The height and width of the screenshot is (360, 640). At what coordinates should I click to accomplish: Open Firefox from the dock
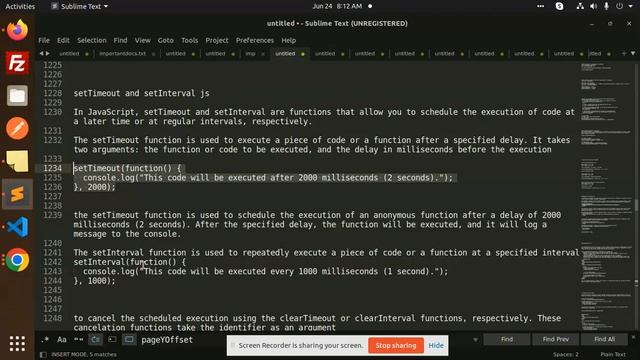(x=17, y=30)
